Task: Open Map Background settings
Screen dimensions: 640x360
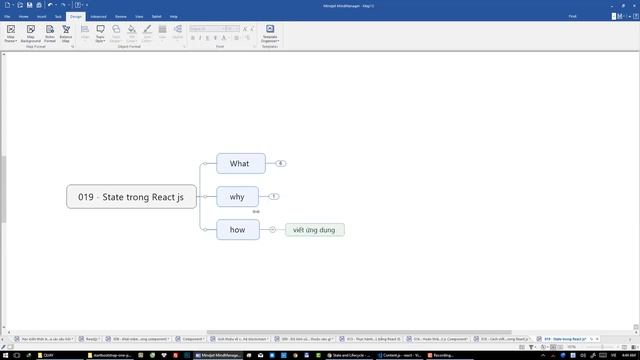Action: (x=31, y=33)
